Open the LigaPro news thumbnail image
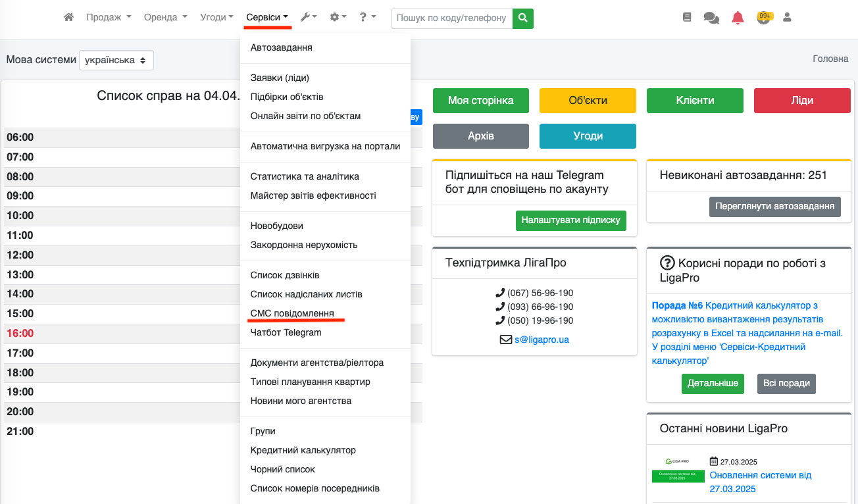The image size is (858, 504). (x=678, y=470)
